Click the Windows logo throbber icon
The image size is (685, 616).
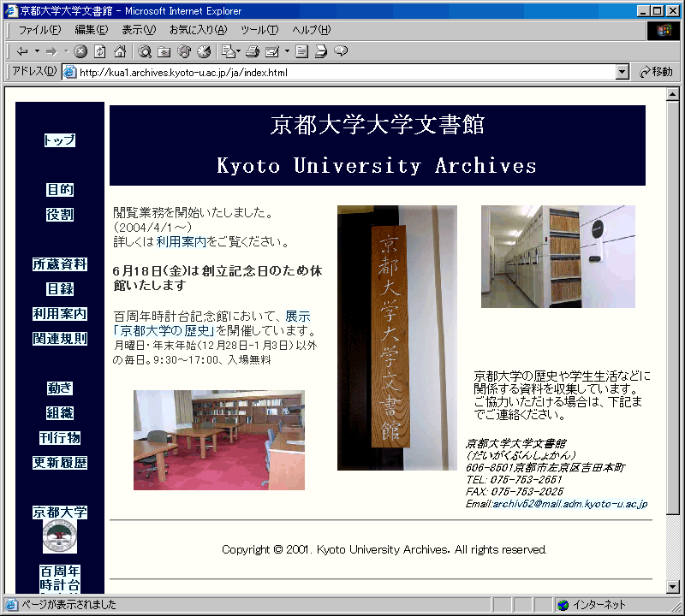point(663,30)
